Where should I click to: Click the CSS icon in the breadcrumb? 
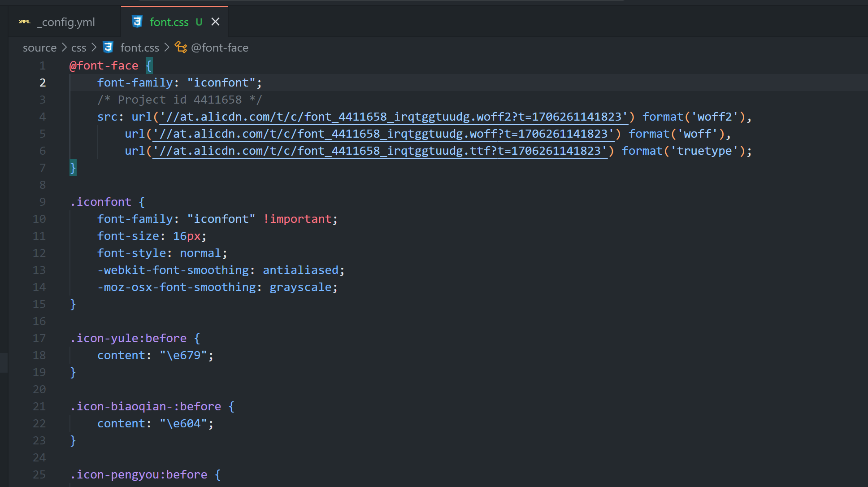coord(108,47)
